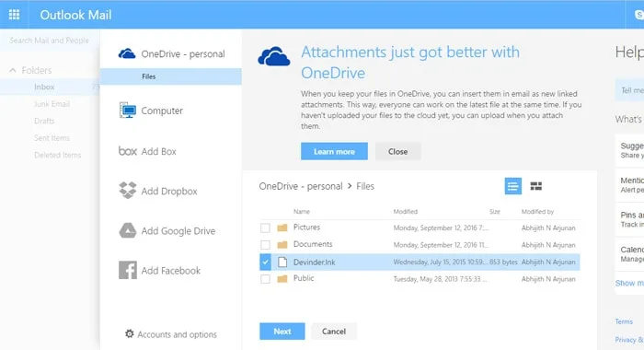Click the Dropbox logo icon
Screen dimensions: 644x350
point(127,191)
